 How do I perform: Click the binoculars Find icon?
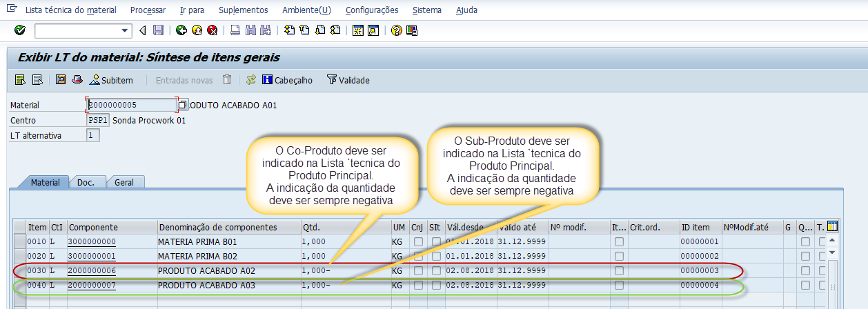point(250,30)
